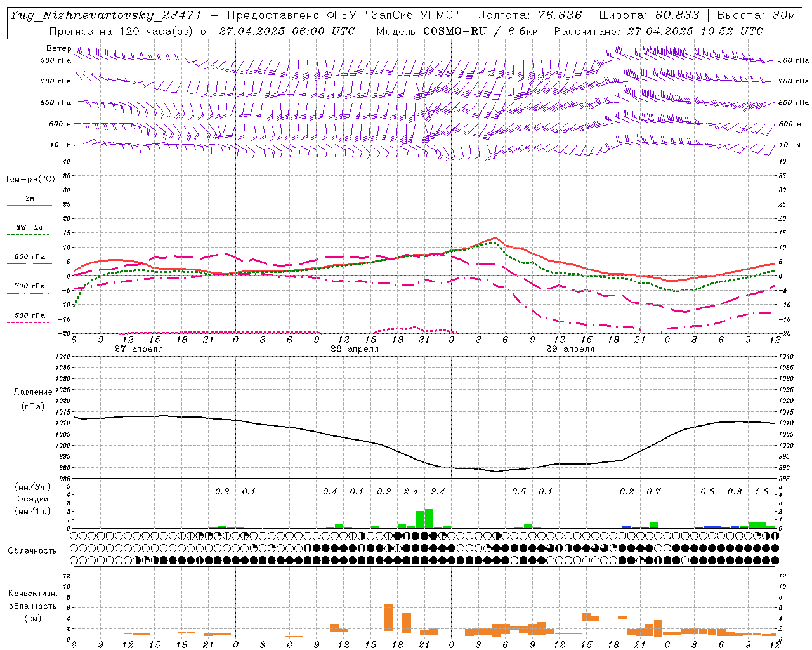812x650 pixels.
Task: Click the 1.3 precipitation amount value
Action: (761, 491)
